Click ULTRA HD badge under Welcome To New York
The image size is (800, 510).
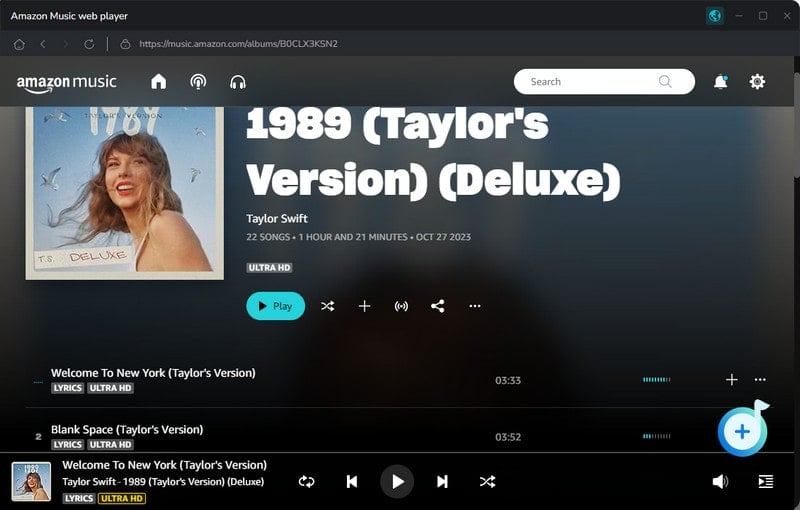click(x=110, y=388)
